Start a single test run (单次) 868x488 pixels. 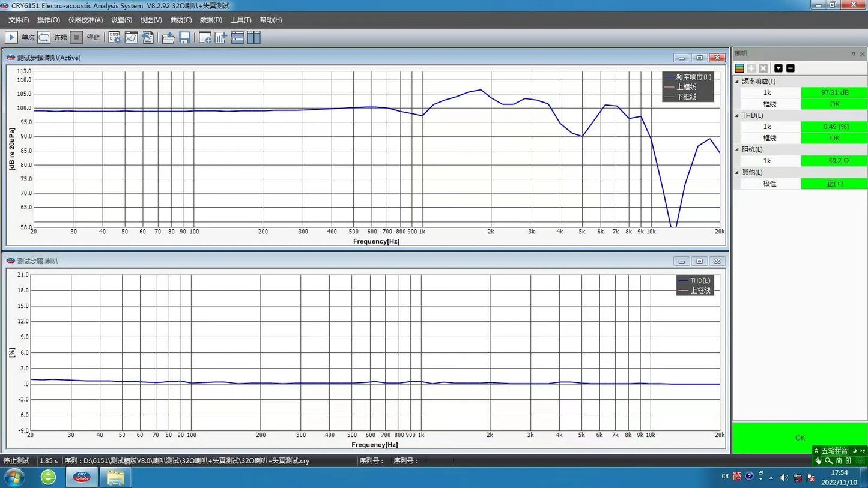tap(11, 37)
